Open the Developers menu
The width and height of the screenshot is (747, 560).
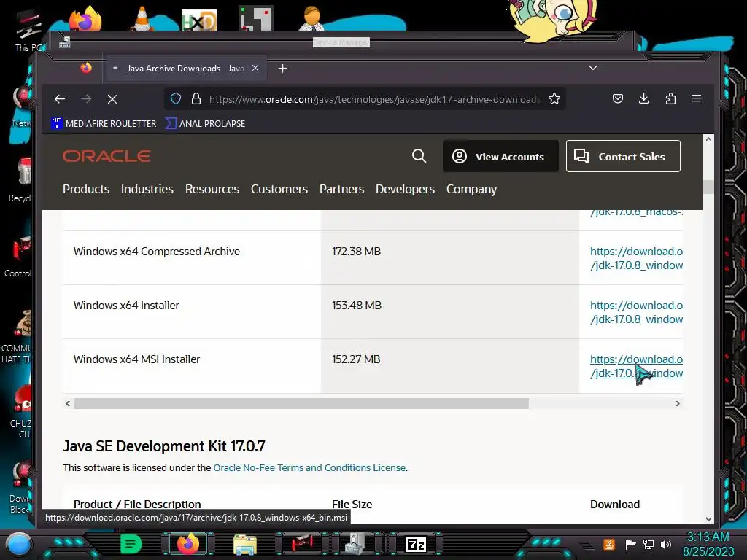[x=405, y=189]
